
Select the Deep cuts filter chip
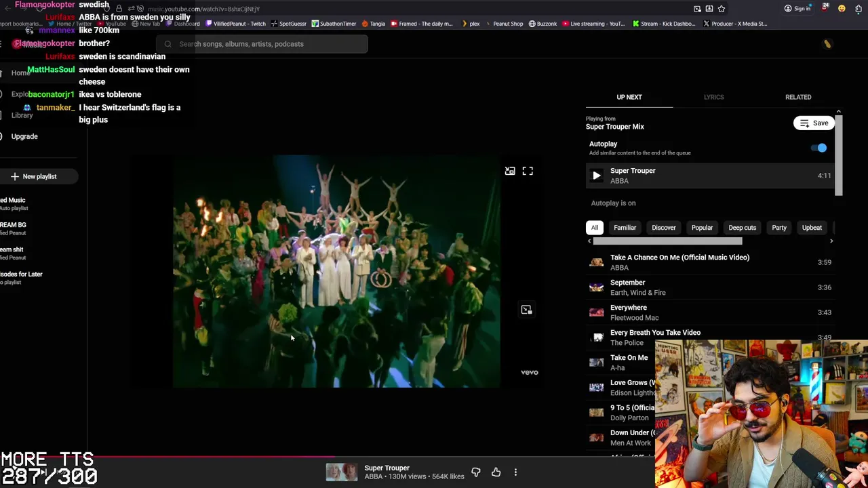coord(742,228)
